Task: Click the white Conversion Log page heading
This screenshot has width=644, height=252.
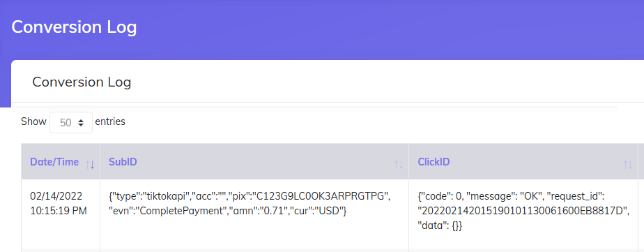Action: (74, 27)
